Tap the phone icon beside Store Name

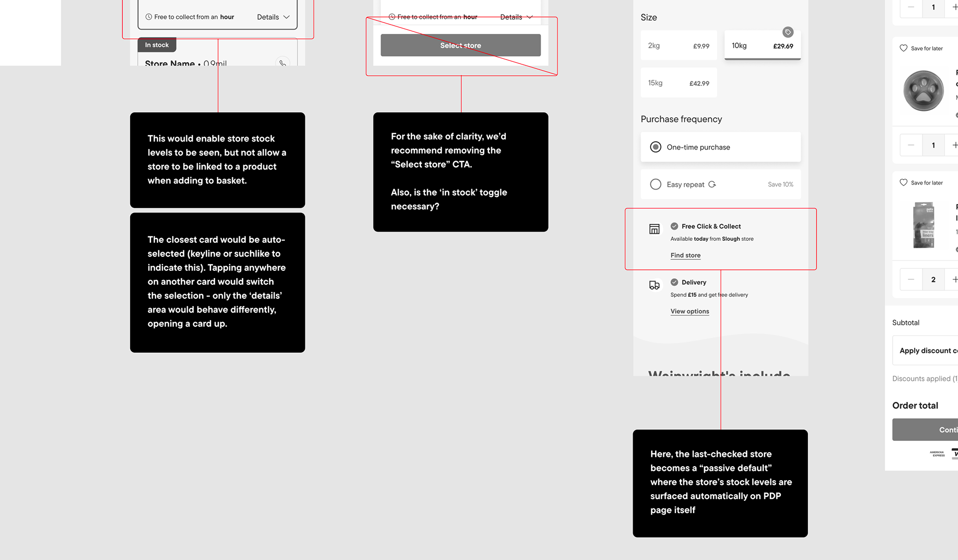click(282, 63)
